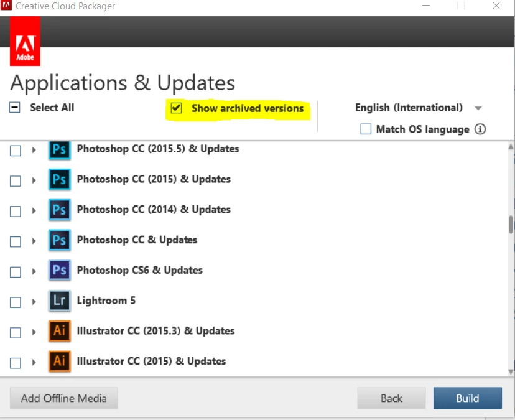Check Photoshop CC (2014) & Updates
515x420 pixels.
(x=16, y=212)
